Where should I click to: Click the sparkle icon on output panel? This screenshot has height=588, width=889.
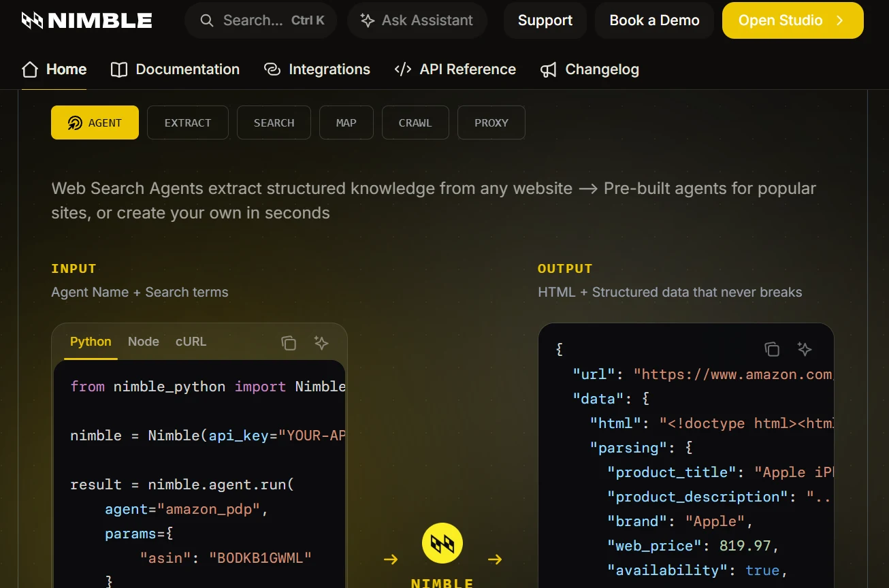pyautogui.click(x=805, y=349)
